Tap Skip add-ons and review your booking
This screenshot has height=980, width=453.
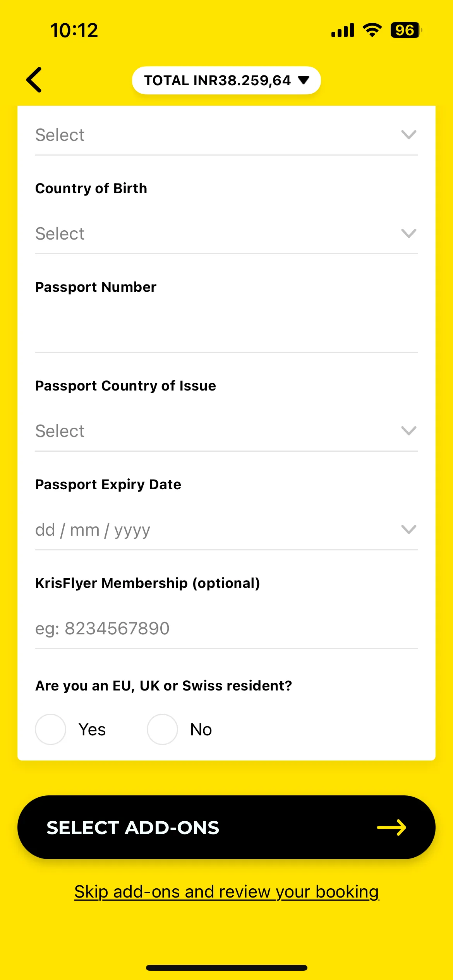point(226,892)
